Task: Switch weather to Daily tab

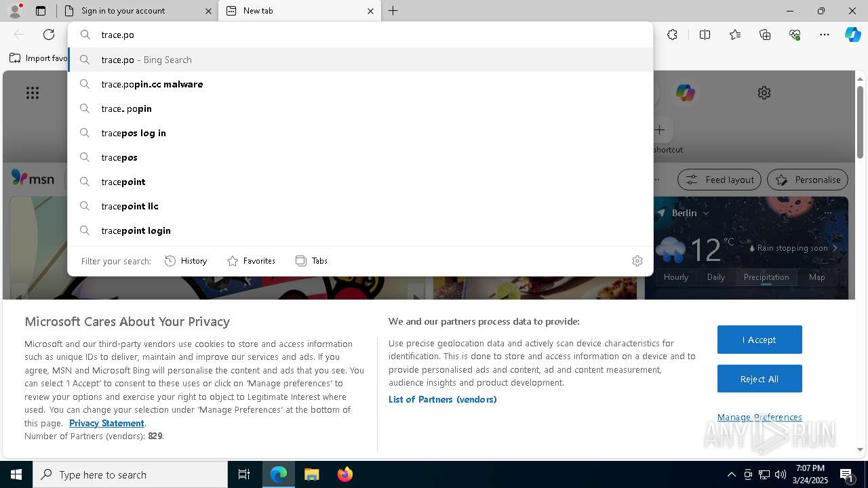Action: coord(716,277)
